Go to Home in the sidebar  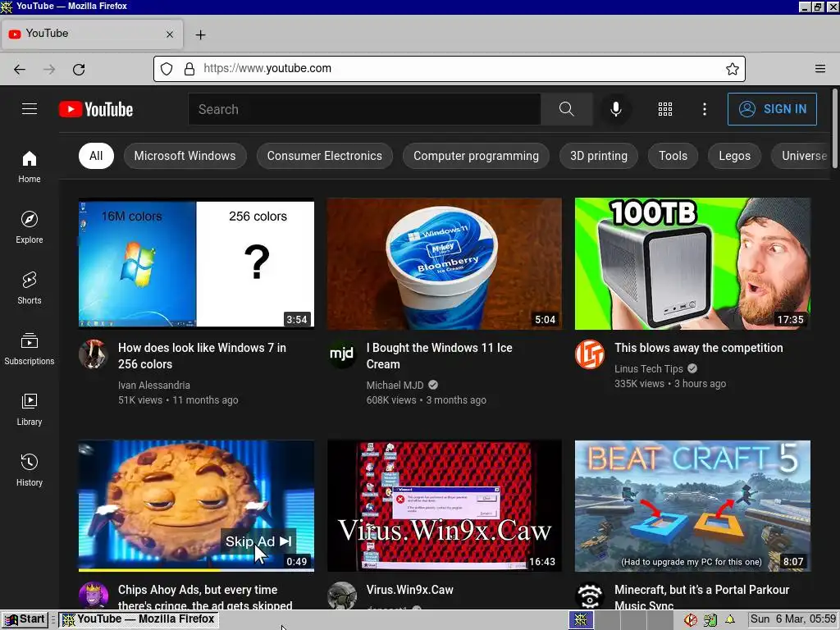pos(30,167)
